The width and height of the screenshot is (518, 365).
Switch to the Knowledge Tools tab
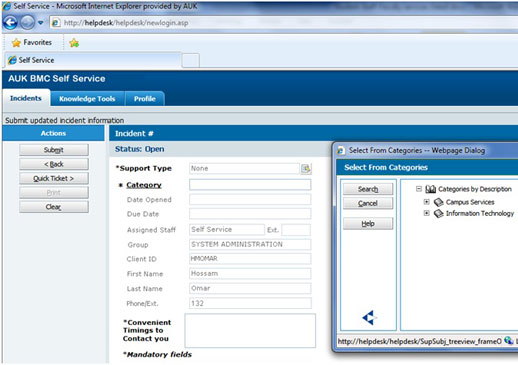point(87,99)
